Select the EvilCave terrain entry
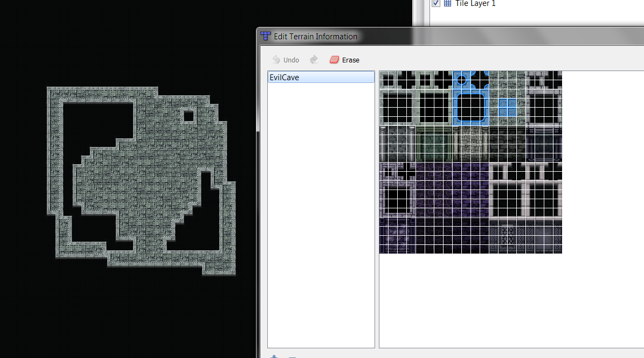This screenshot has width=644, height=358. pos(321,77)
